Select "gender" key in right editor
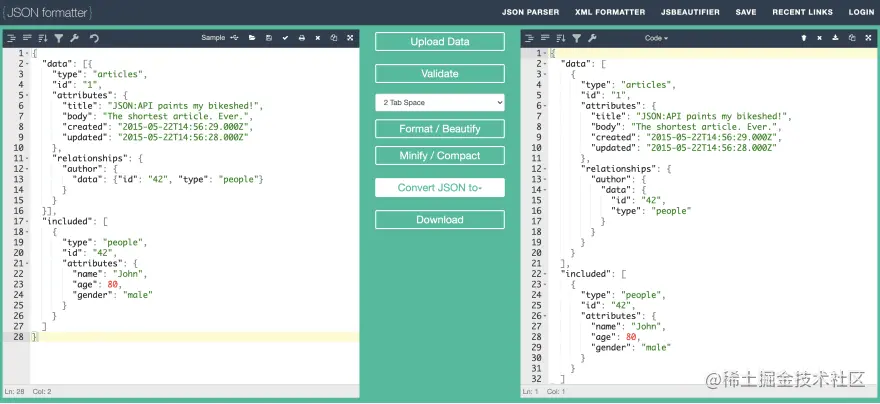 613,348
